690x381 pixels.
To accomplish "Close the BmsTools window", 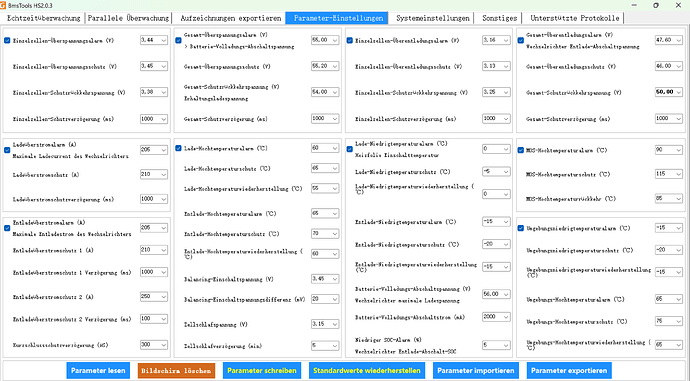I will 679,5.
